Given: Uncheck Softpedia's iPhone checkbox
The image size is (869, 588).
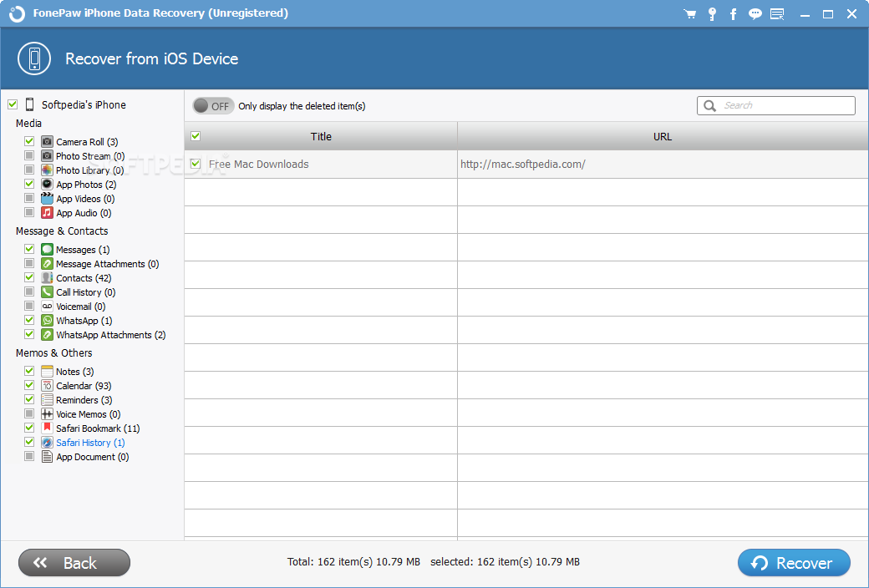Looking at the screenshot, I should tap(13, 104).
